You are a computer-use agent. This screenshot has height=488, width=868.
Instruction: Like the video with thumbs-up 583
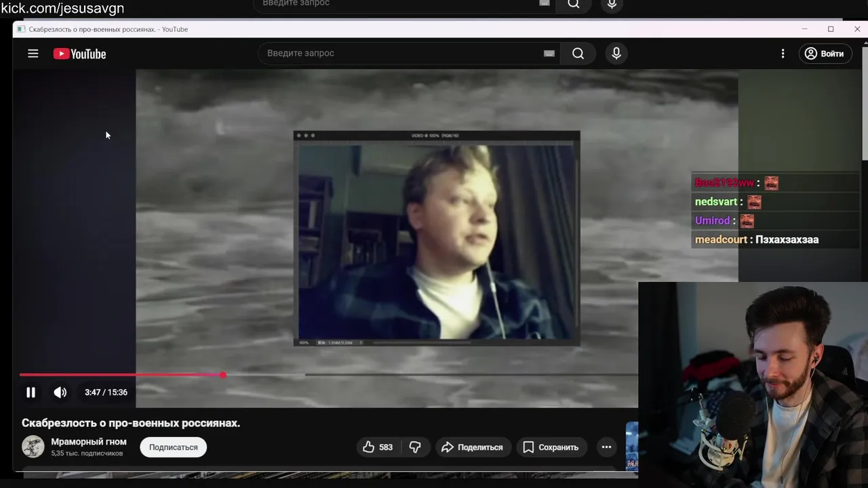point(378,447)
